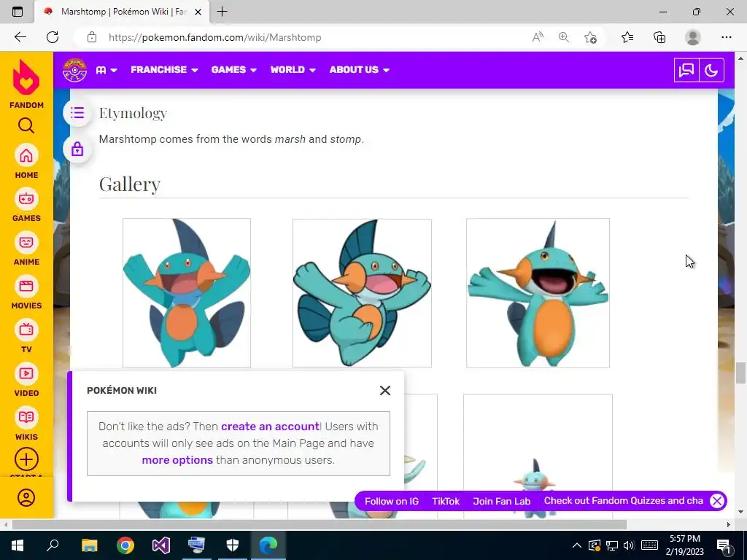Open the Windows Start menu

click(18, 545)
